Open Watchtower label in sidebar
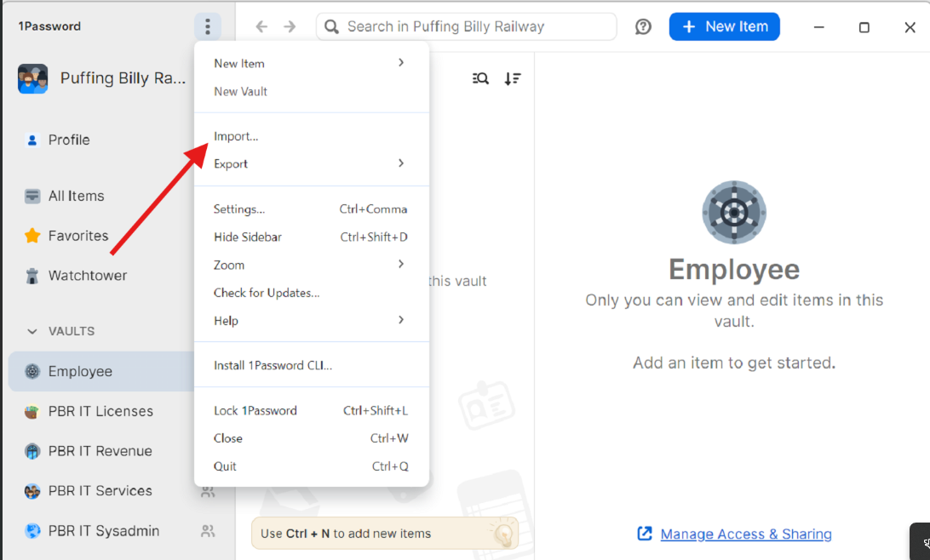930x560 pixels. [88, 276]
